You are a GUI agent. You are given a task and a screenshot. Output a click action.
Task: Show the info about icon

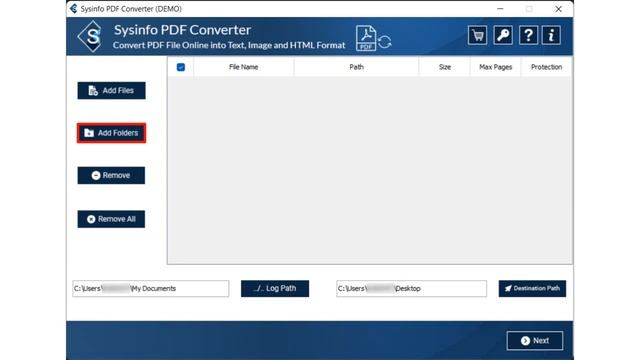(551, 36)
